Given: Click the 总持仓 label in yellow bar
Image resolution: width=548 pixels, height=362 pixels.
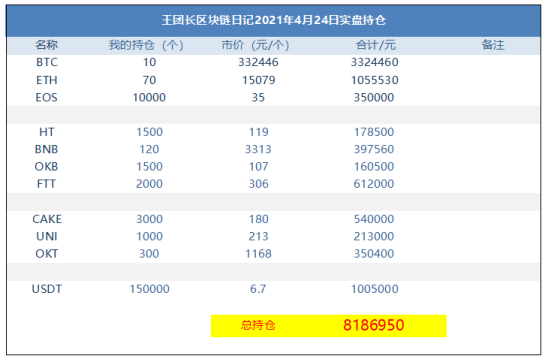Looking at the screenshot, I should (x=258, y=325).
